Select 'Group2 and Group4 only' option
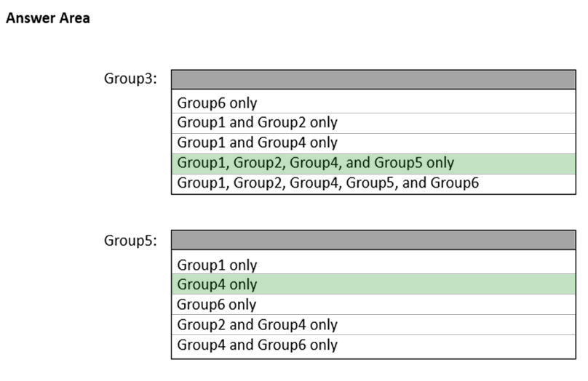 pyautogui.click(x=257, y=324)
